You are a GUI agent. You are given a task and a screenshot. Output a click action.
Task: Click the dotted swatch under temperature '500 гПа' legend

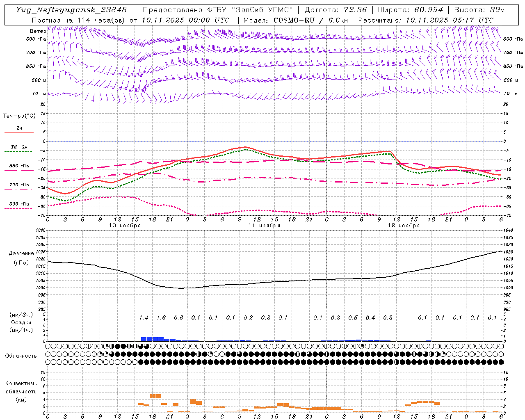pyautogui.click(x=19, y=208)
